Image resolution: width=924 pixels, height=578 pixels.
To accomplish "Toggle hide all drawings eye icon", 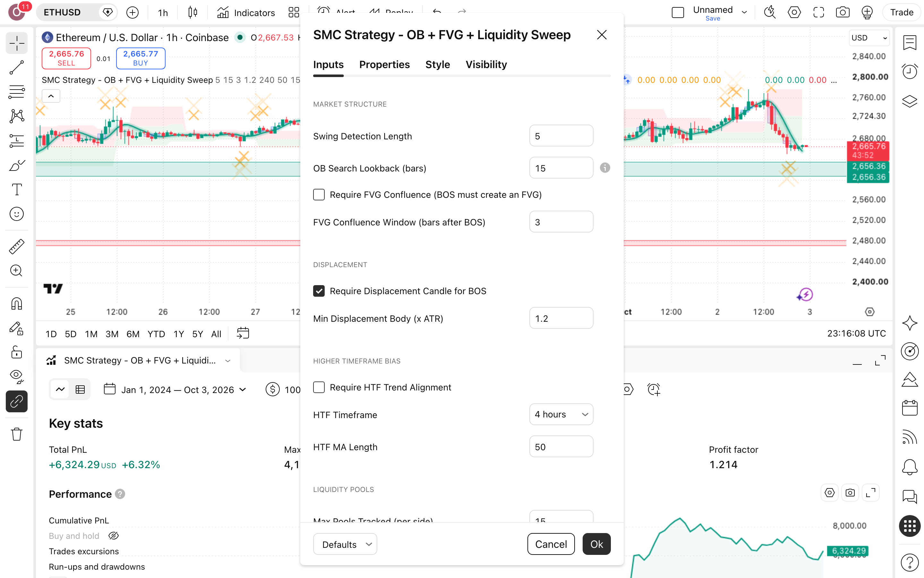I will tap(16, 377).
